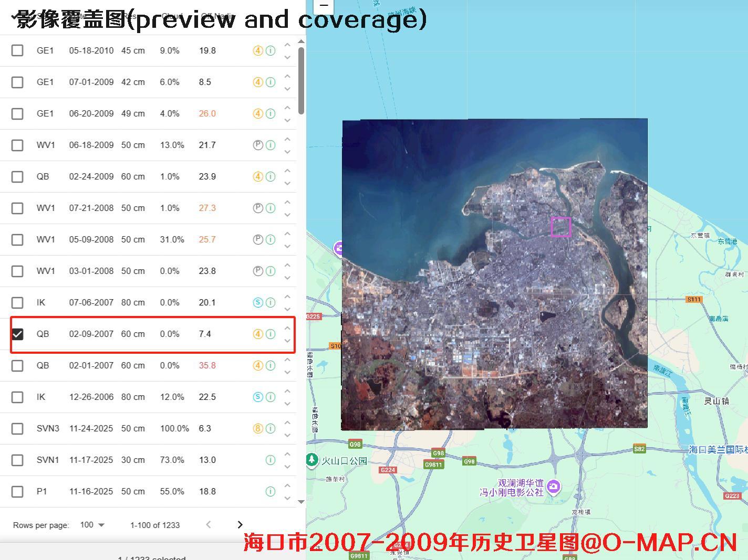Expand details for the GE1 07-01-2009 row
The width and height of the screenshot is (748, 560).
(x=287, y=89)
